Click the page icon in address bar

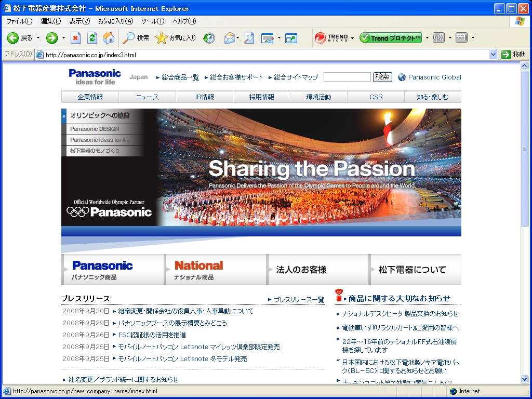pyautogui.click(x=39, y=55)
